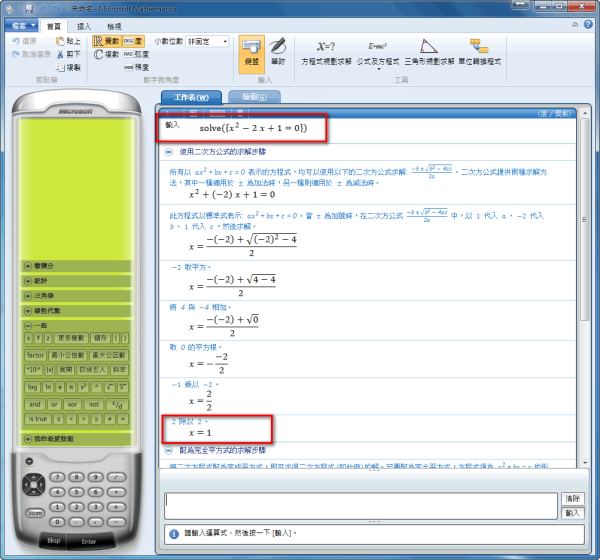The width and height of the screenshot is (600, 560).
Task: Open the 檢視 View ribbon tab
Action: [x=114, y=26]
